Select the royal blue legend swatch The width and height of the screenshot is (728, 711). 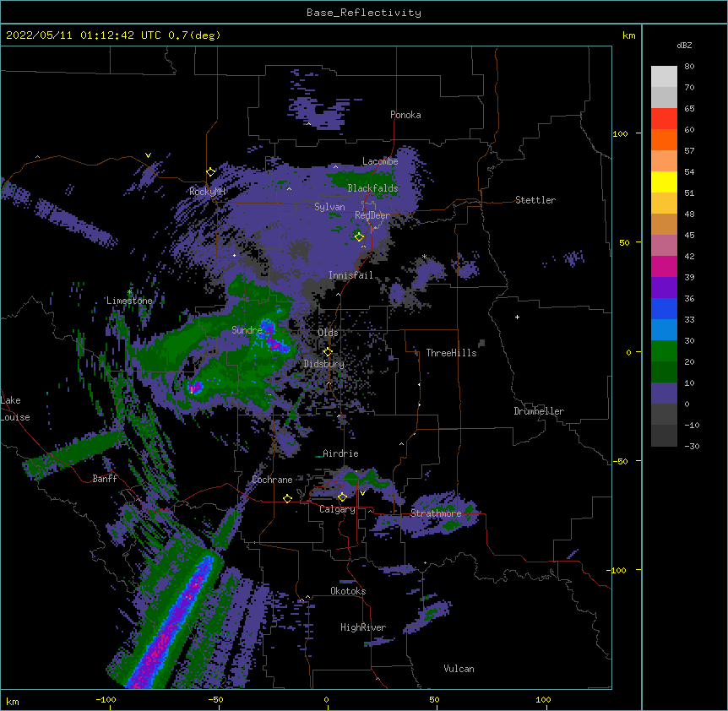click(664, 308)
